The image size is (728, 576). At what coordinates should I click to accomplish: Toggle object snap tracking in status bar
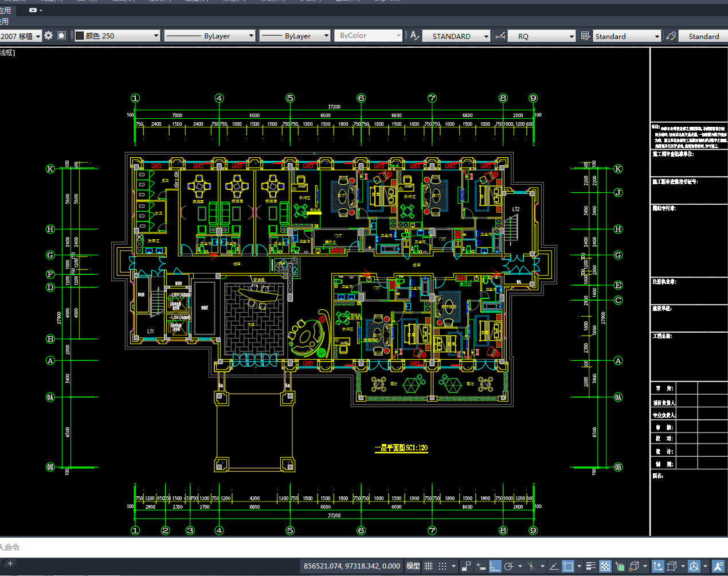(554, 566)
